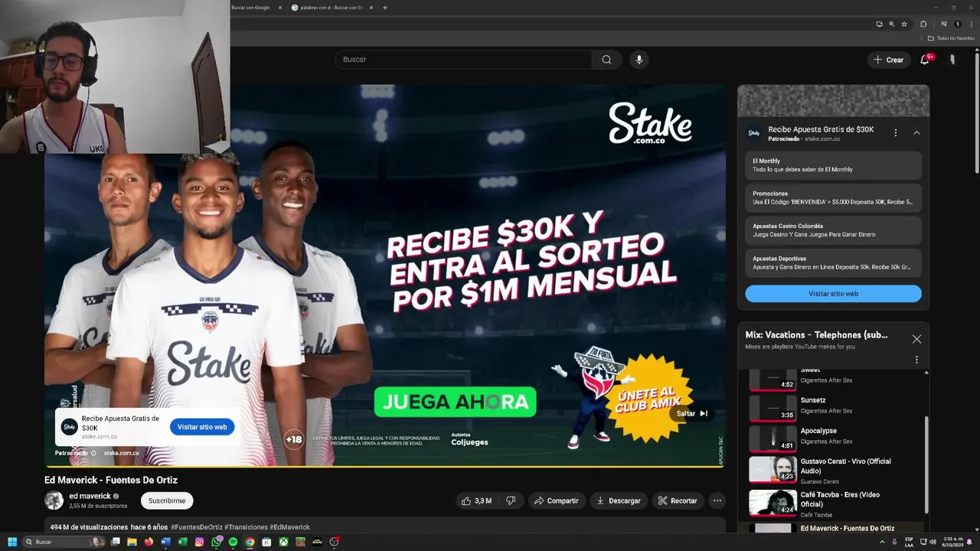Image resolution: width=980 pixels, height=551 pixels.
Task: Open the Windows Start menu
Action: pyautogui.click(x=11, y=542)
